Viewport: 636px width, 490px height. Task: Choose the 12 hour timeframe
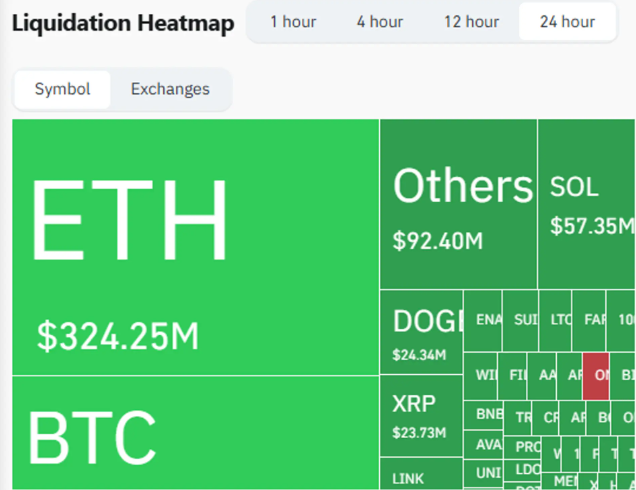(471, 22)
